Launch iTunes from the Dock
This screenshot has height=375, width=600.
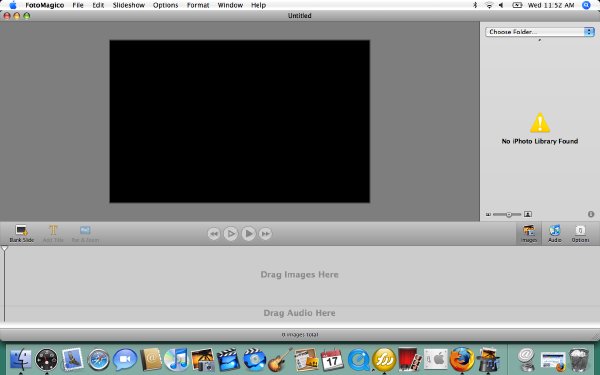tap(176, 360)
